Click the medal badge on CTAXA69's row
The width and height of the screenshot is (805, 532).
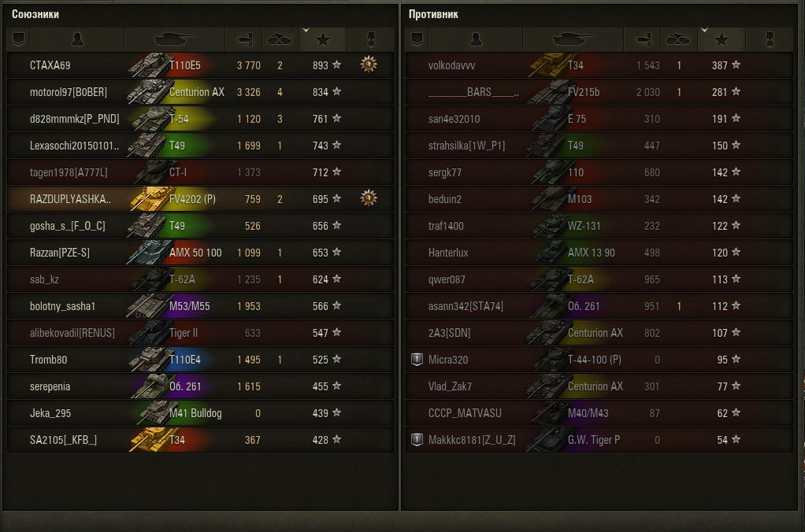(x=369, y=65)
